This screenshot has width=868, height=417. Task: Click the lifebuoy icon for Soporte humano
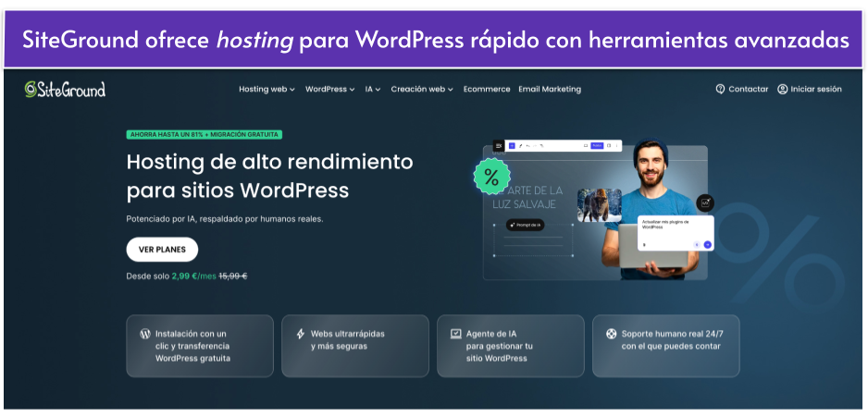click(x=611, y=334)
